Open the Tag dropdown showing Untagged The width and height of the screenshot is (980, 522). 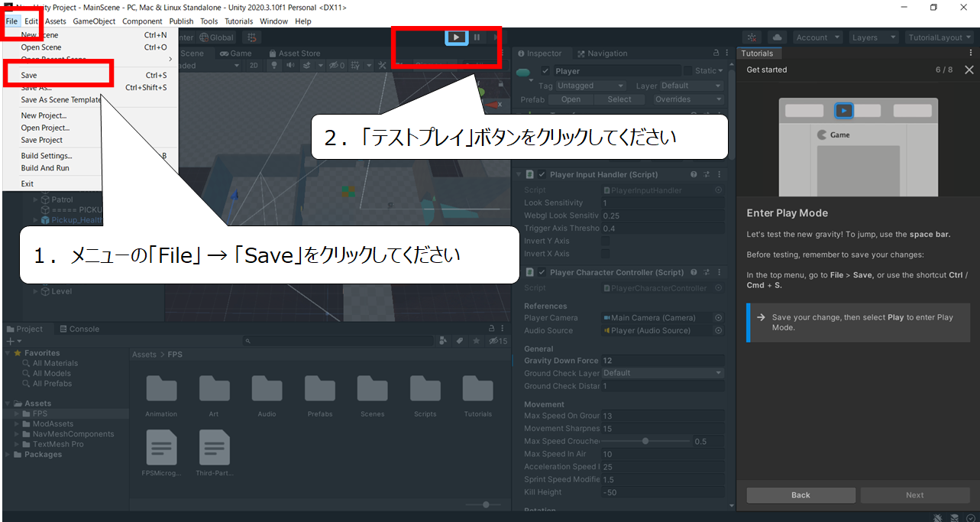(590, 86)
